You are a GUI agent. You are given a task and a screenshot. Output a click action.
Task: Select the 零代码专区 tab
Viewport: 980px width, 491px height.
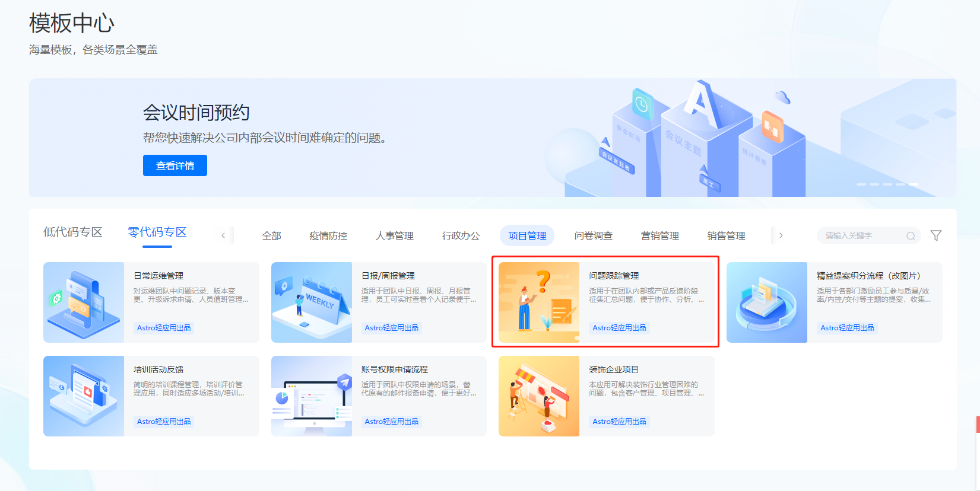coord(157,232)
